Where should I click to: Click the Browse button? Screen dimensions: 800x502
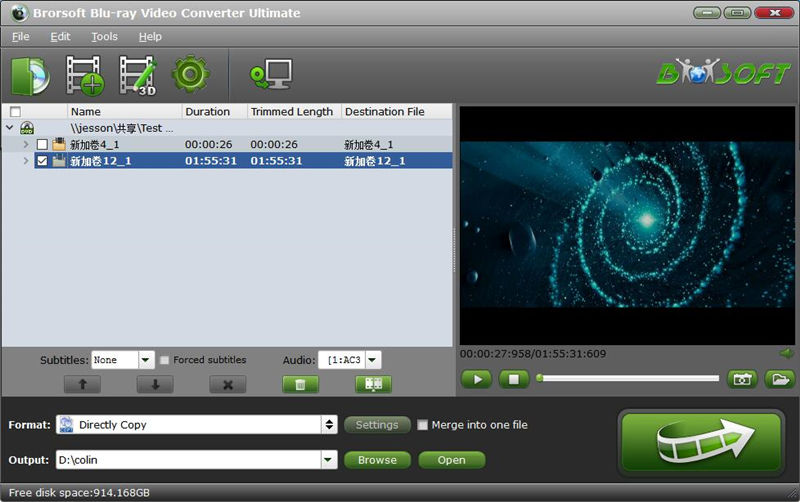point(377,460)
